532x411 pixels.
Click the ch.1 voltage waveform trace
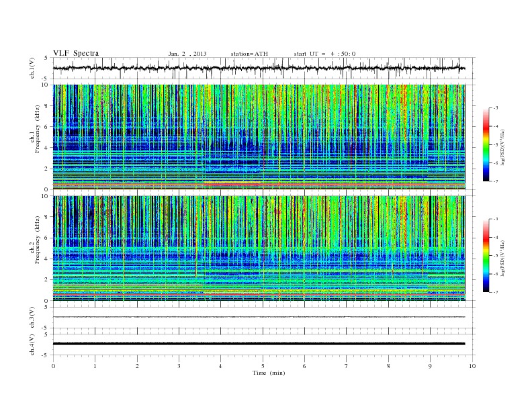pos(259,68)
